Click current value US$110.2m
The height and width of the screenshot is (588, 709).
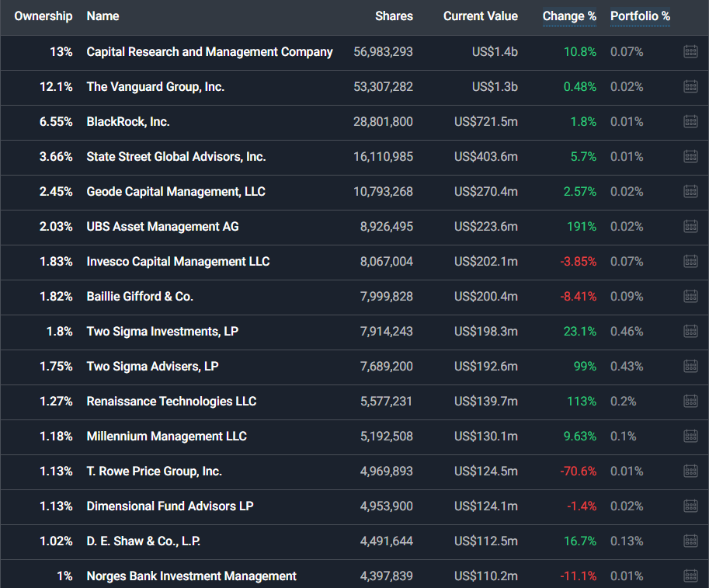tap(486, 576)
